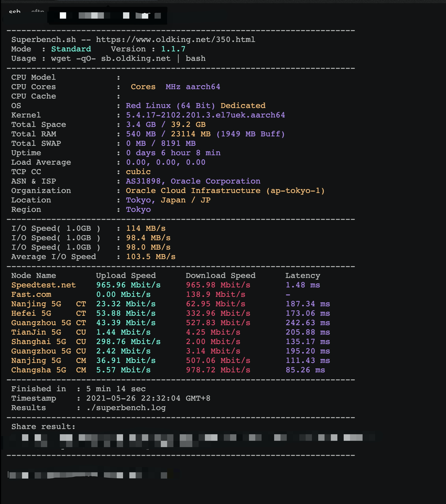Select the Hefei 5G CT row name
The width and height of the screenshot is (446, 504).
(x=49, y=313)
